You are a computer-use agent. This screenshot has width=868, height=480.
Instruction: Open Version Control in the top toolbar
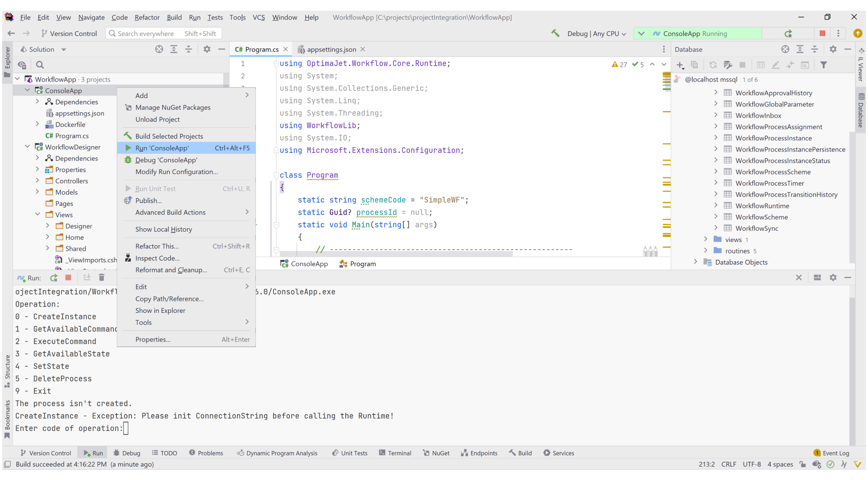[69, 33]
